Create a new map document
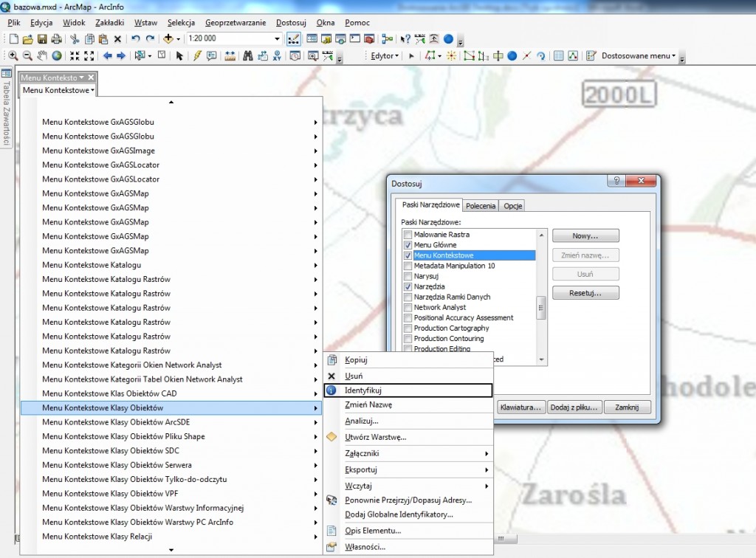Viewport: 756px width, 558px height. click(x=13, y=39)
